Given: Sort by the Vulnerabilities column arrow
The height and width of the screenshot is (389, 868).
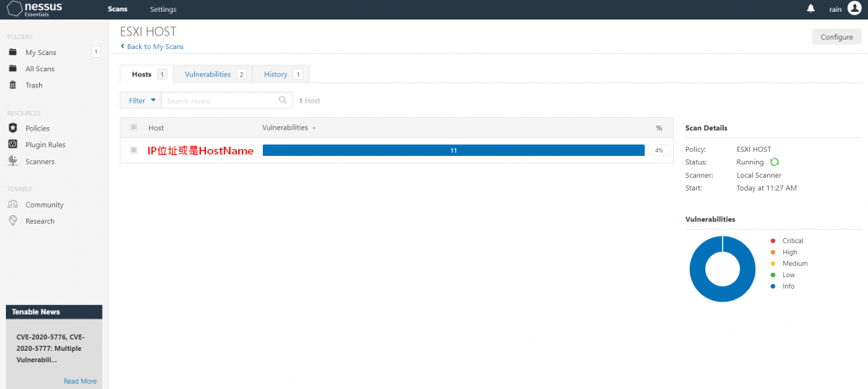Looking at the screenshot, I should (314, 128).
